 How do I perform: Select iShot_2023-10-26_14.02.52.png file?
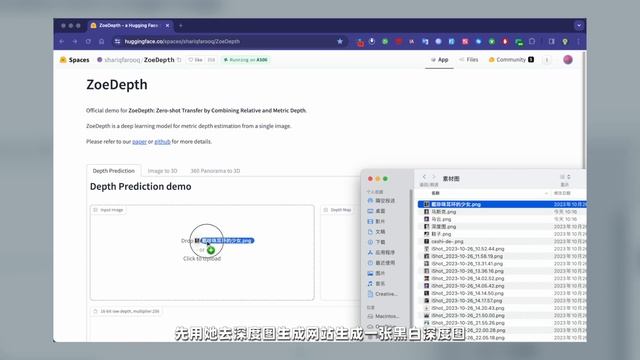pyautogui.click(x=502, y=278)
